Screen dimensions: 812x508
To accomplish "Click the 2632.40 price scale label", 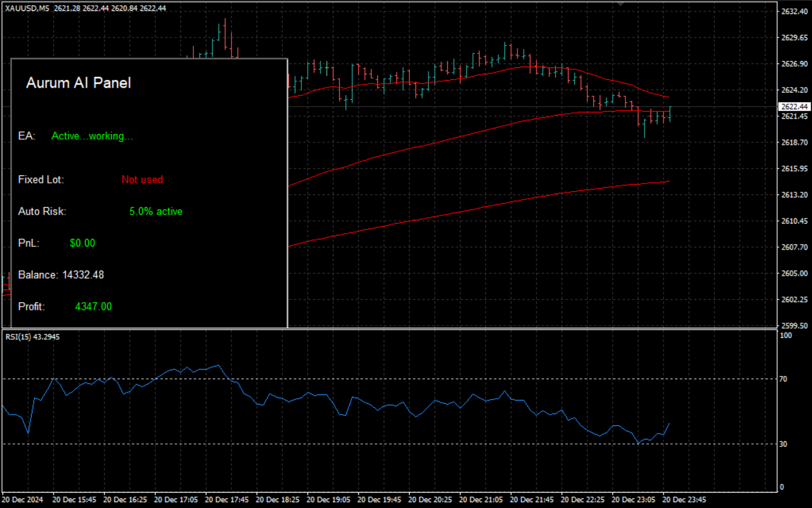I will click(794, 11).
